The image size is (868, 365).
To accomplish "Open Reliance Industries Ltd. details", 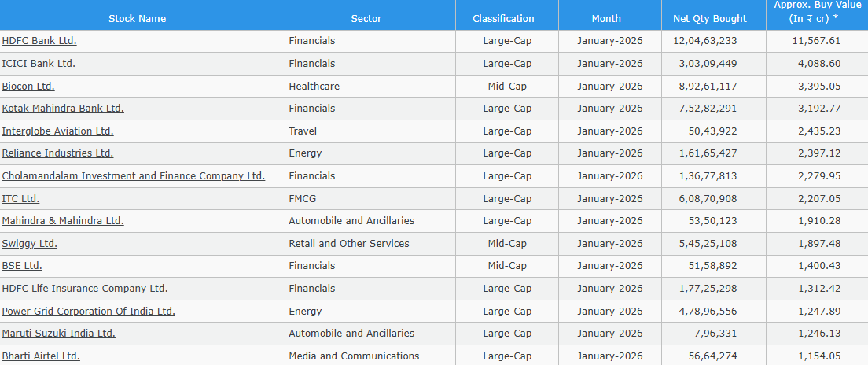I will [x=57, y=153].
